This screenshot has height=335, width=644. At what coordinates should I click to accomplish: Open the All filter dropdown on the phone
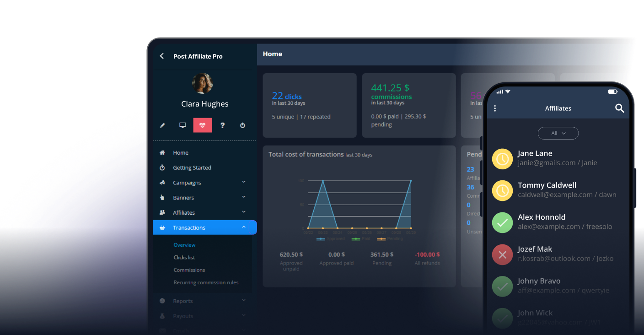point(558,133)
